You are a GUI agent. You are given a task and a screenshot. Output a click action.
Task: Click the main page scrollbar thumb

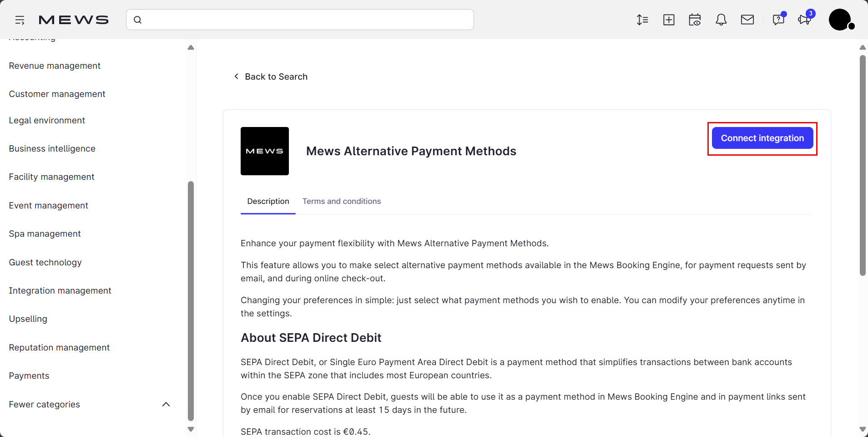pos(863,165)
